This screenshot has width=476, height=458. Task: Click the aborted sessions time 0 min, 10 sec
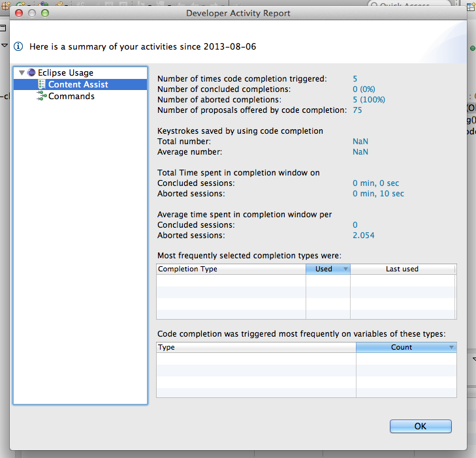378,194
